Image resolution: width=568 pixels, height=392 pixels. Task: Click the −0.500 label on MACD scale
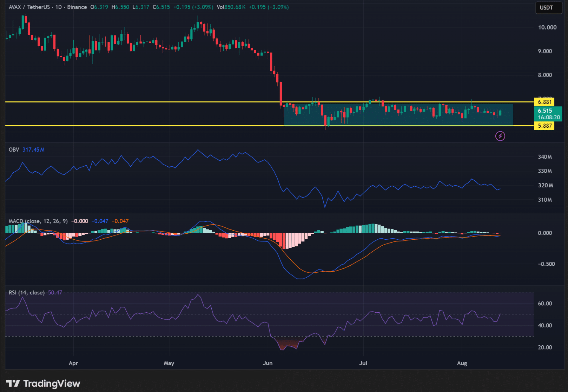pyautogui.click(x=546, y=264)
